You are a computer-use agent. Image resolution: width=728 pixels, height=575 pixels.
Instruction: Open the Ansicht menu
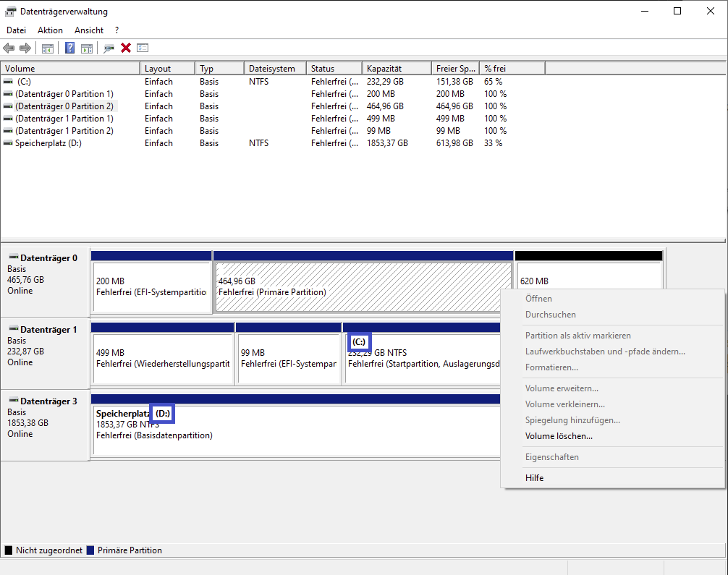click(89, 30)
